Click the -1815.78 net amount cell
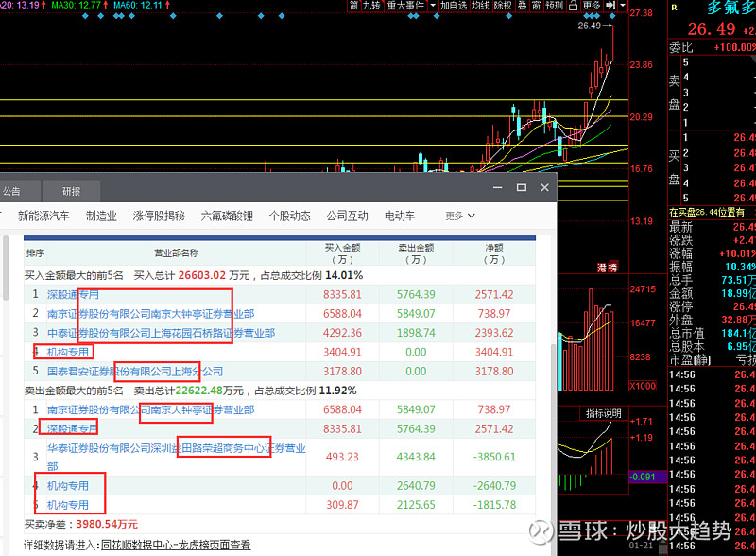 [x=494, y=505]
